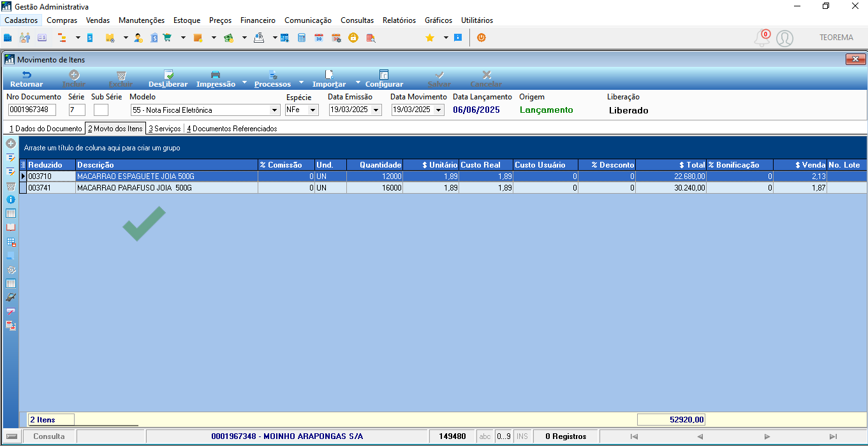Open the Configurar tool
Viewport: 868px width, 446px height.
click(x=384, y=79)
